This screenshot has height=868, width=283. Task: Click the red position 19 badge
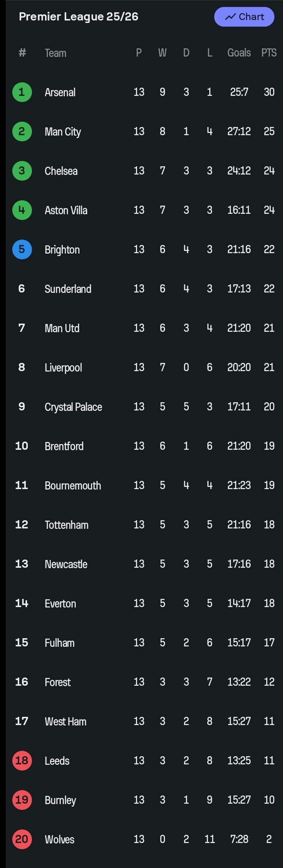(22, 800)
